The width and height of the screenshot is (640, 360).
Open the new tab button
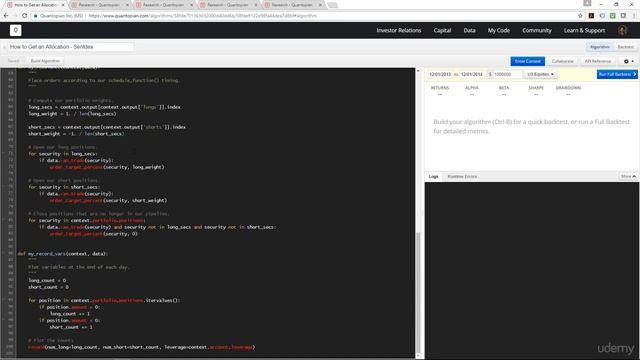click(333, 5)
